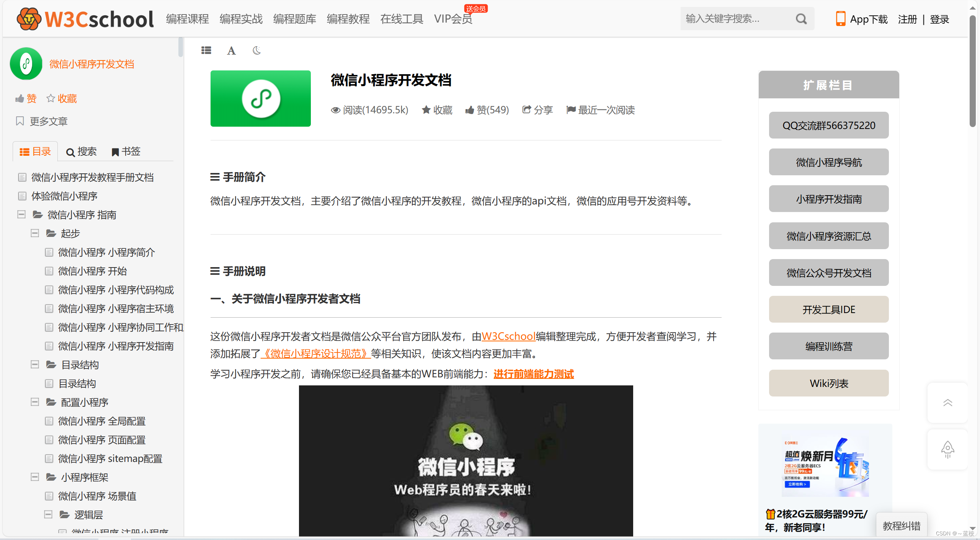Open the 编程实战 menu
The height and width of the screenshot is (540, 980).
pos(241,19)
